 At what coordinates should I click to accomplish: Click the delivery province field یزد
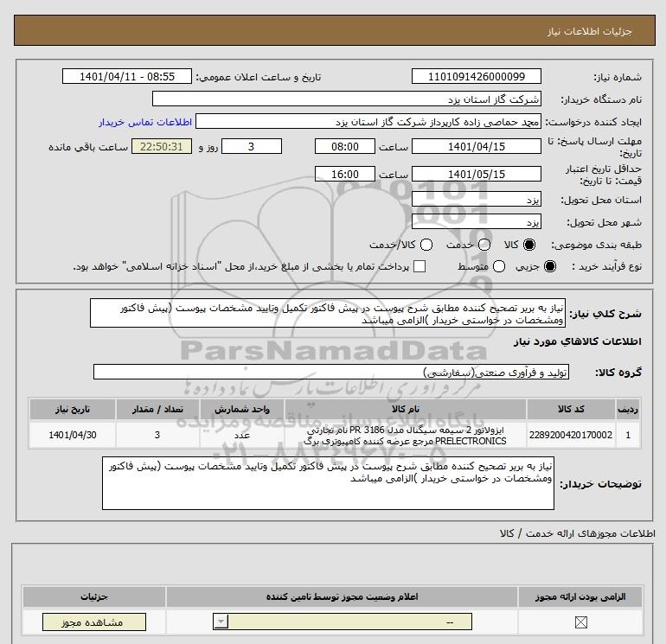point(476,199)
